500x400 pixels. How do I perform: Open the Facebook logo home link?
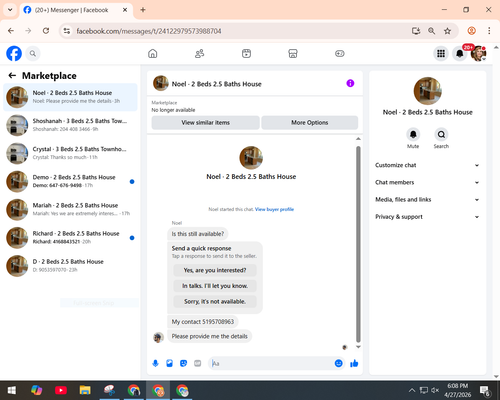[14, 53]
